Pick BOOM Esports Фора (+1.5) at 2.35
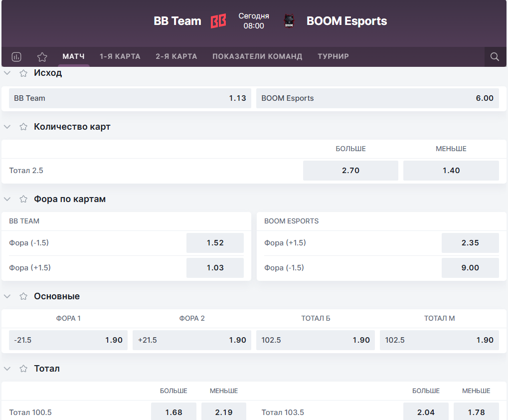This screenshot has height=420, width=508. click(x=470, y=243)
